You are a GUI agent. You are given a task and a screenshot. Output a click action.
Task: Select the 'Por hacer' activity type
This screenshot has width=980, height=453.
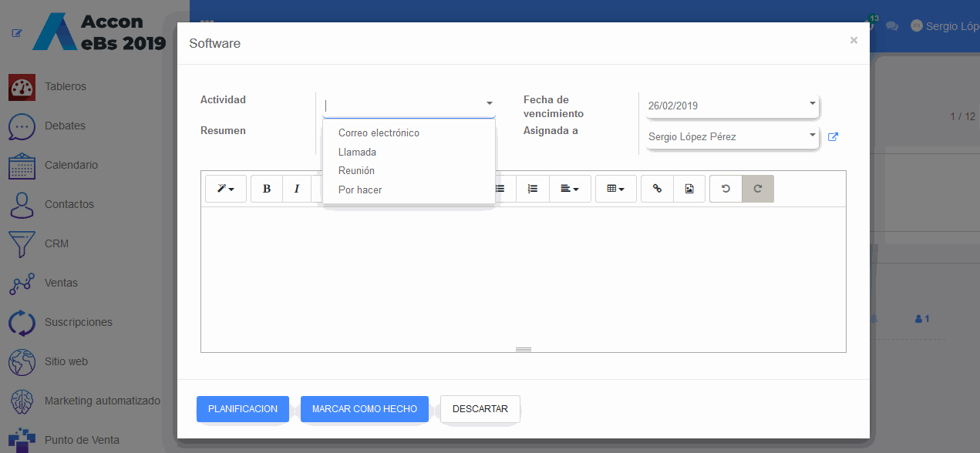pyautogui.click(x=360, y=190)
